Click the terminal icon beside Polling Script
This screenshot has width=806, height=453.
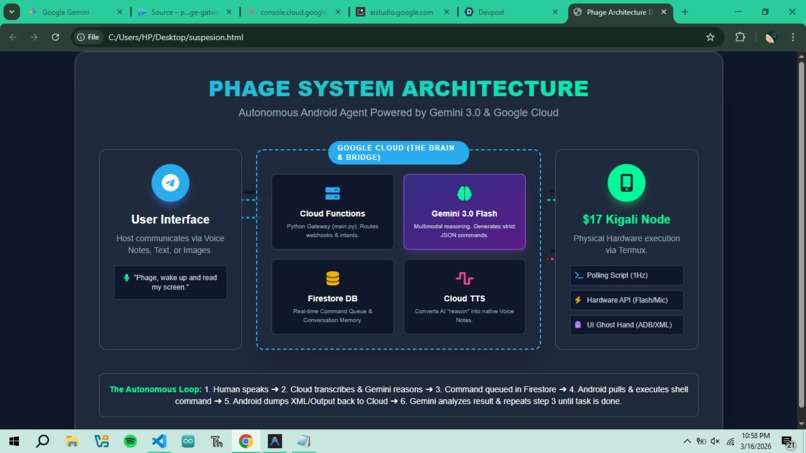tap(578, 276)
